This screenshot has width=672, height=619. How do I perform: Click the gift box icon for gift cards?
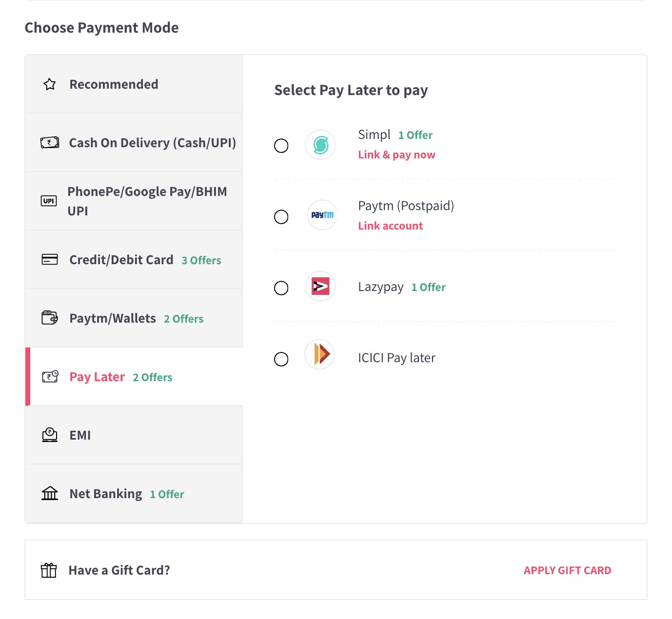[x=49, y=570]
